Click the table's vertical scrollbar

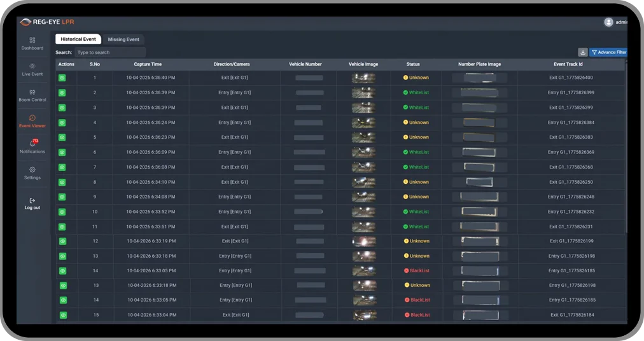click(626, 148)
